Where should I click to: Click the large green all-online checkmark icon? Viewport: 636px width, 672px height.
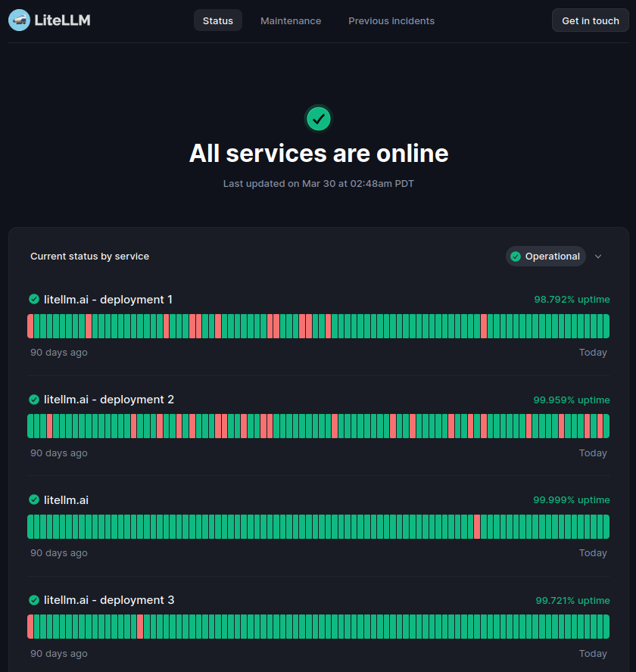pyautogui.click(x=319, y=119)
